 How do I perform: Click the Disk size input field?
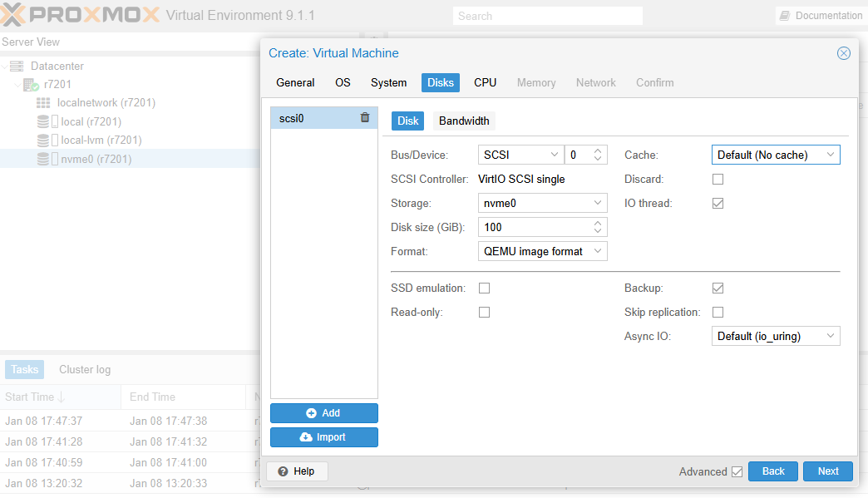pyautogui.click(x=534, y=227)
